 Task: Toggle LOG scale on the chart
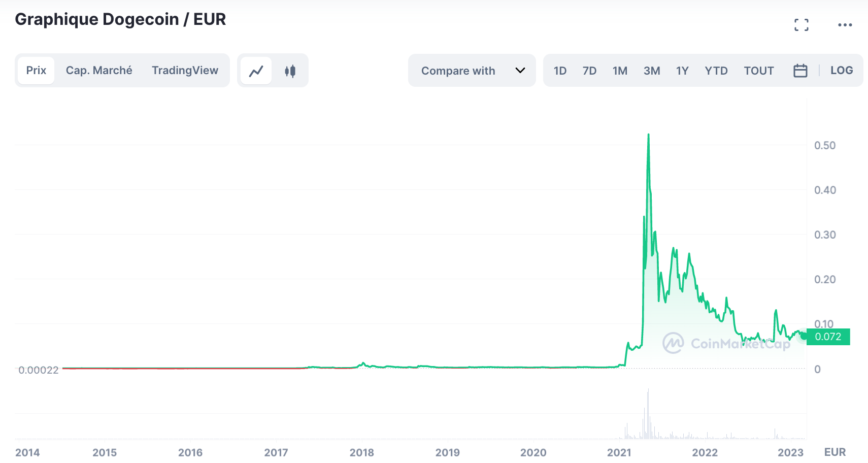pyautogui.click(x=842, y=71)
